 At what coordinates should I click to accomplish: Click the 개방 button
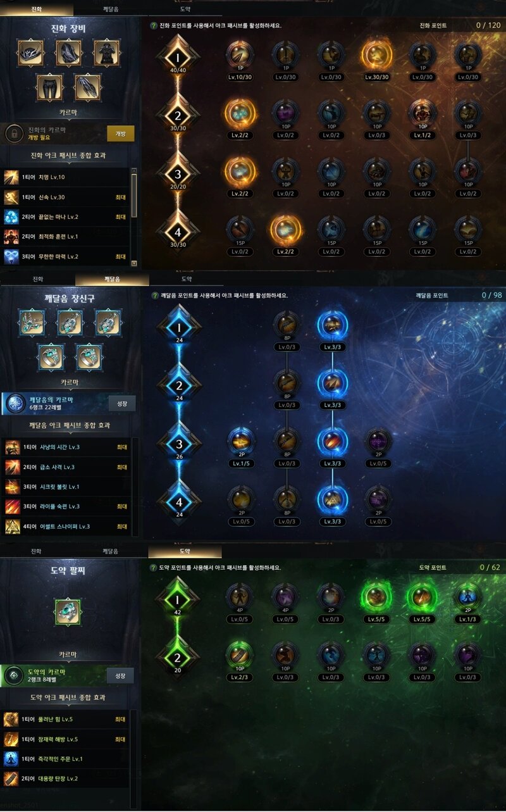click(x=121, y=134)
